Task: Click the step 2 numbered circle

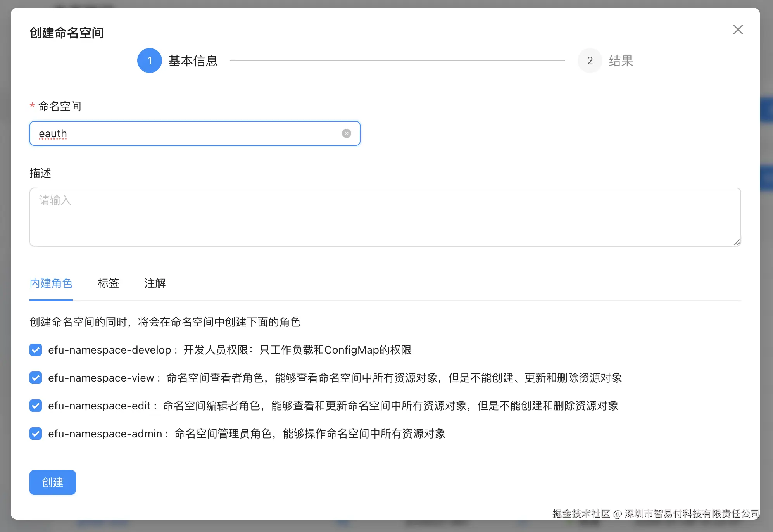Action: (x=590, y=60)
